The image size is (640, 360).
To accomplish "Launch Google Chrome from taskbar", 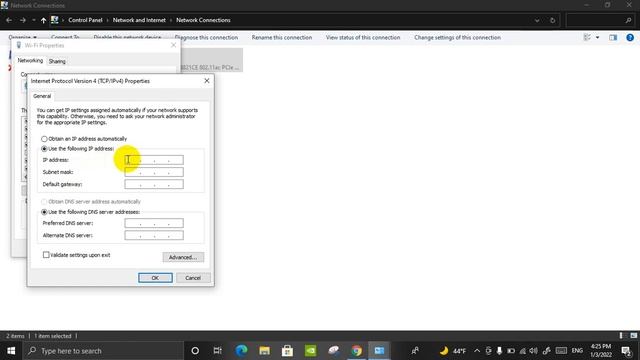I will [356, 351].
